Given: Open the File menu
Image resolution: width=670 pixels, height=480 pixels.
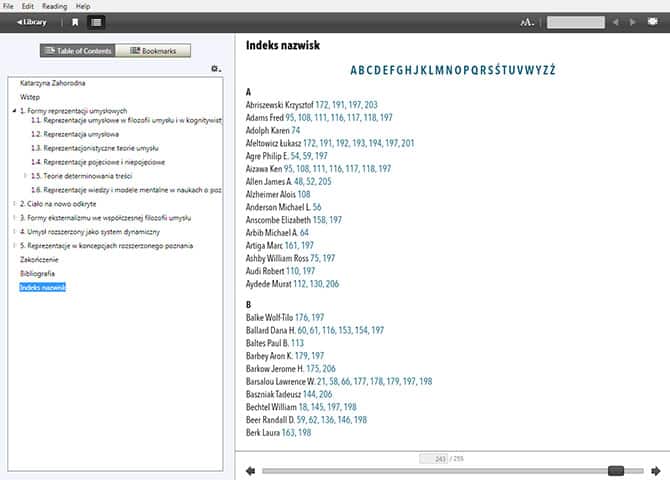Looking at the screenshot, I should (9, 6).
